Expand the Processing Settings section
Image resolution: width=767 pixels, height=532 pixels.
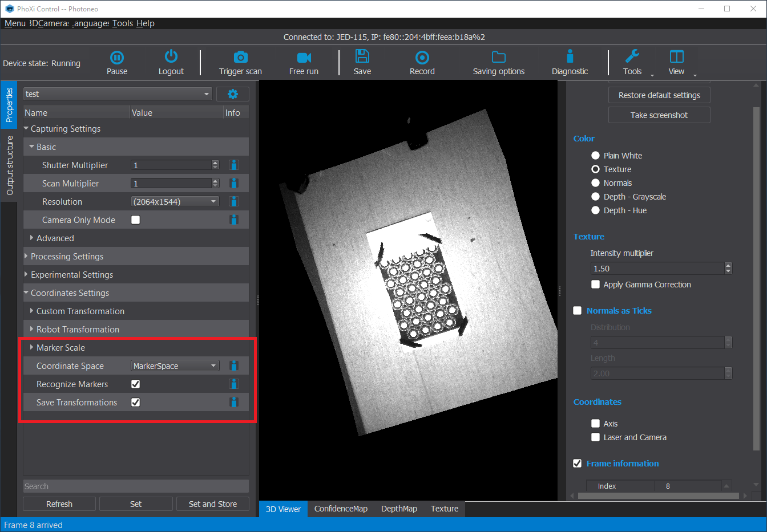[x=67, y=257]
